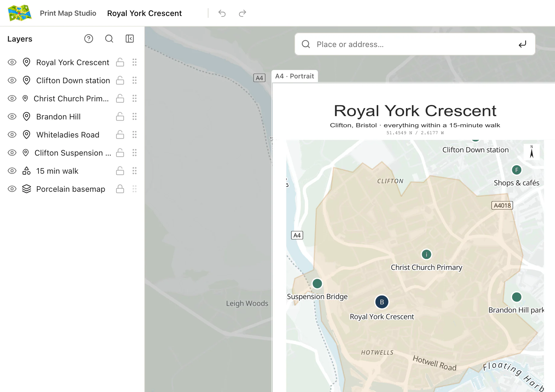
Task: Open the Layers help icon
Action: pyautogui.click(x=89, y=39)
